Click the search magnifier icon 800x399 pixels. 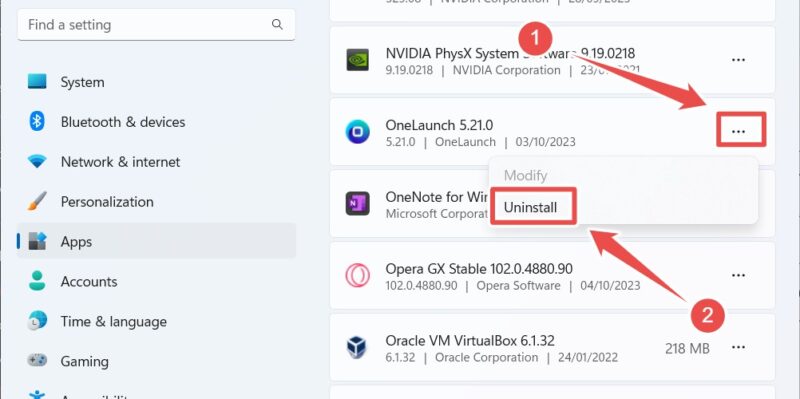(x=277, y=24)
